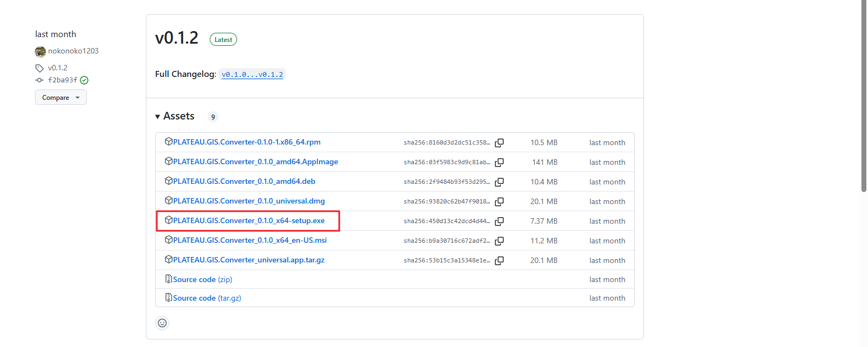The height and width of the screenshot is (347, 868).
Task: Click the 10.4 MB size value
Action: click(x=544, y=182)
